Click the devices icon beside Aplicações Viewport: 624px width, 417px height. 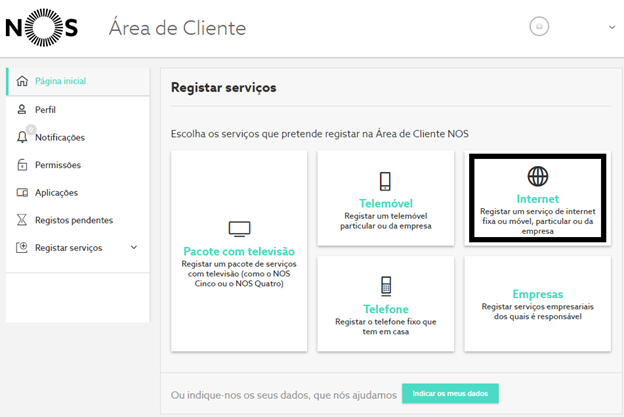[22, 193]
